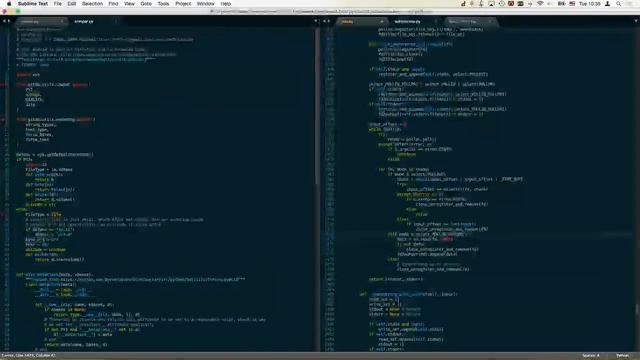Click left pane's previous-tab arrow
This screenshot has height=360, width=640.
4,21
